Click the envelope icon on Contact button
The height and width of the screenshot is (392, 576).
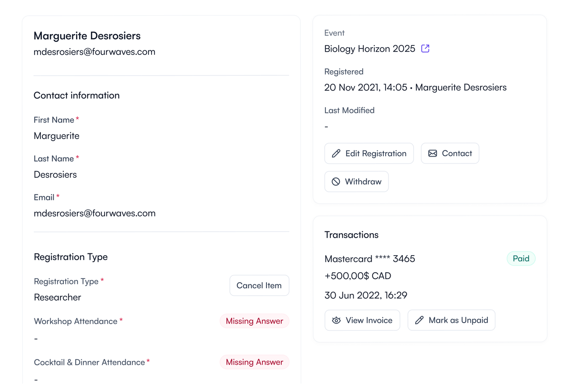pyautogui.click(x=432, y=153)
